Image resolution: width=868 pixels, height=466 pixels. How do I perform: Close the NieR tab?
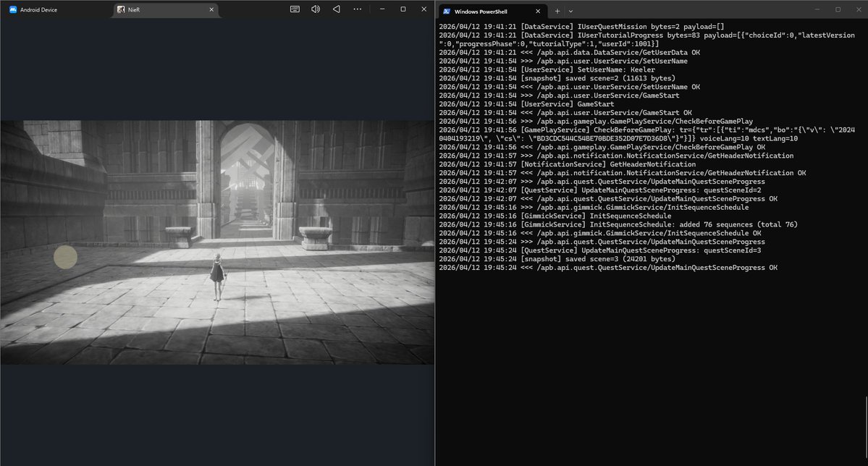[x=211, y=9]
